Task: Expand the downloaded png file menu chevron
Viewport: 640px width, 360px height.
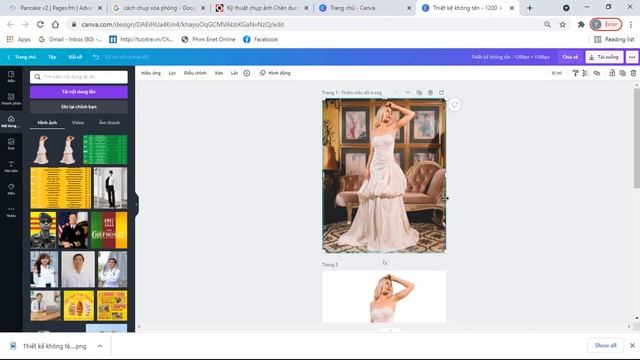Action: (x=100, y=346)
